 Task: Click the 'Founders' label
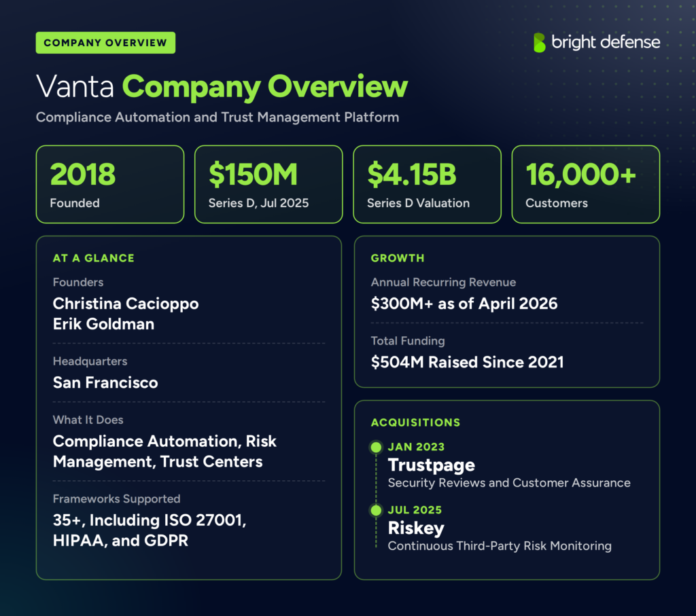click(78, 282)
